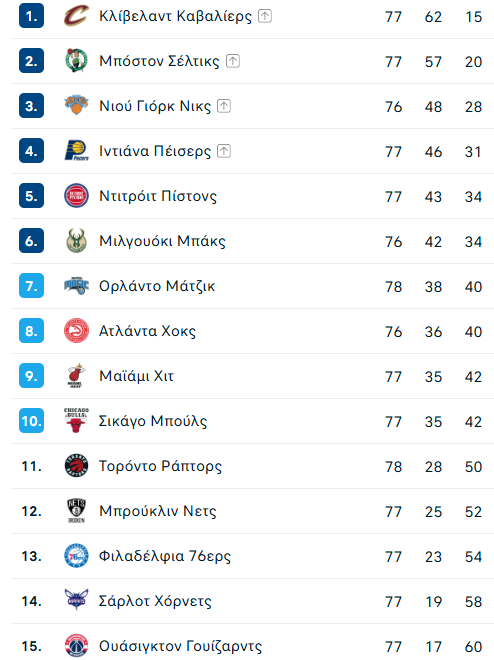Click the Milwaukee Bucks deer logo
The width and height of the screenshot is (494, 660).
[76, 241]
